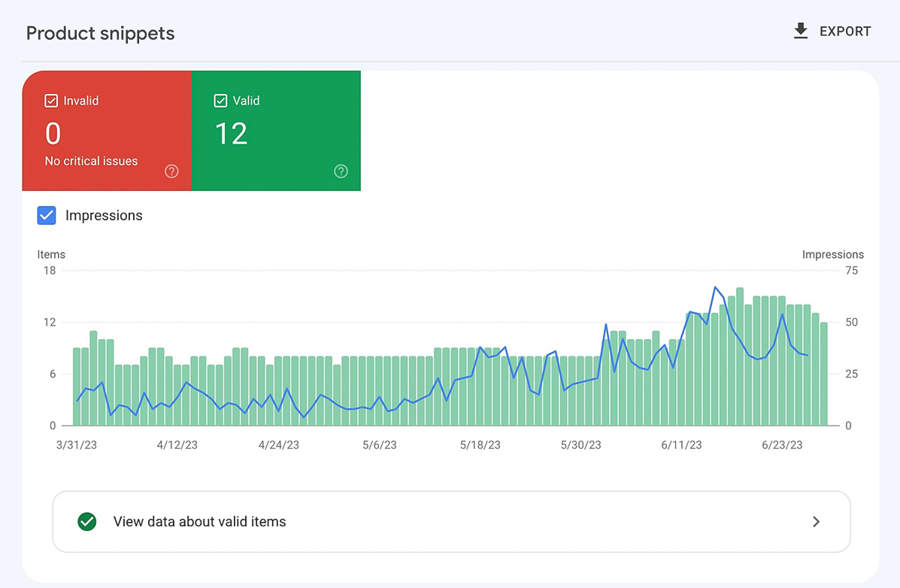900x588 pixels.
Task: Click the checkmark icon on the Invalid card
Action: 51,100
